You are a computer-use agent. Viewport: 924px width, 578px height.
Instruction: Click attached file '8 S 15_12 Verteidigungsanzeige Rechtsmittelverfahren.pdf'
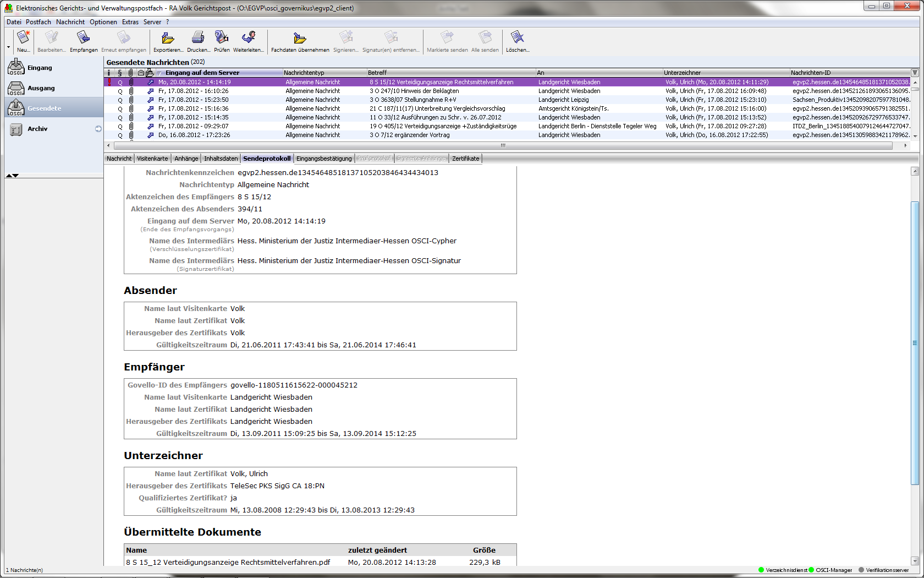coord(228,562)
